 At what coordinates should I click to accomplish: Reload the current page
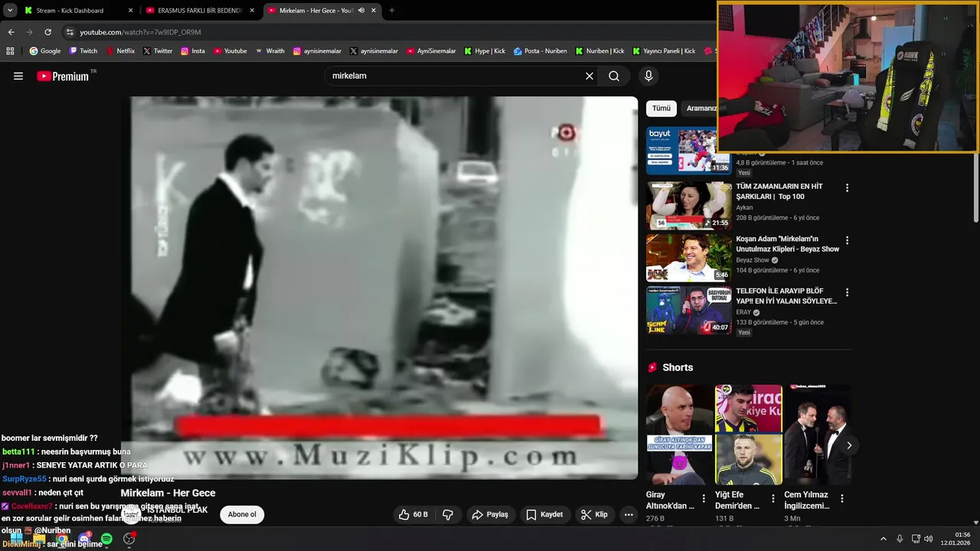click(47, 32)
